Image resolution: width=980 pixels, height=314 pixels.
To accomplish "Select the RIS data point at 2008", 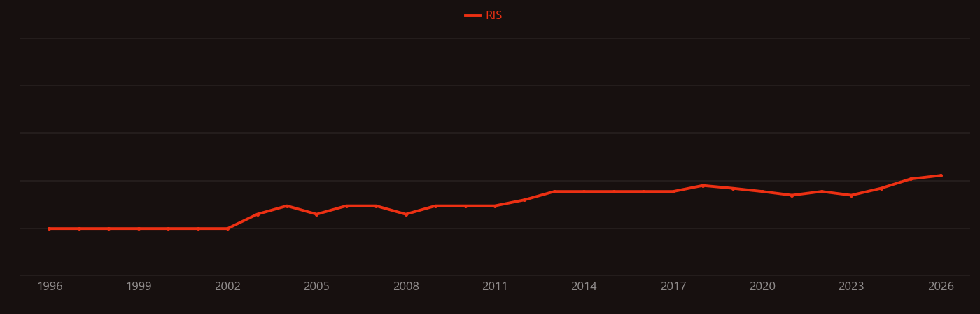I will [x=406, y=214].
